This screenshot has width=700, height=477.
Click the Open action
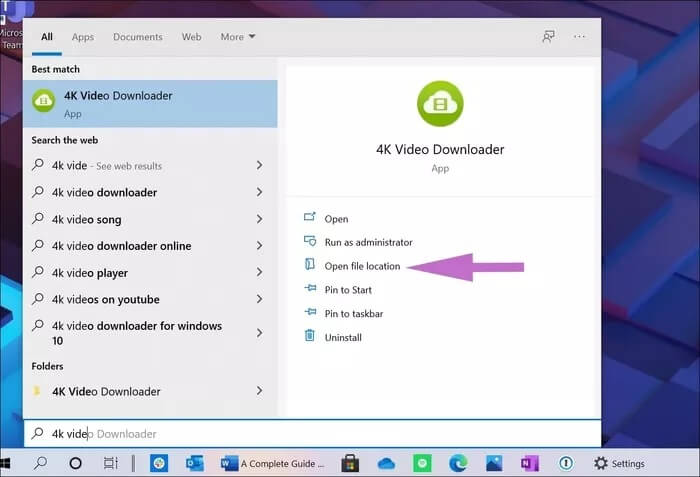pos(336,219)
